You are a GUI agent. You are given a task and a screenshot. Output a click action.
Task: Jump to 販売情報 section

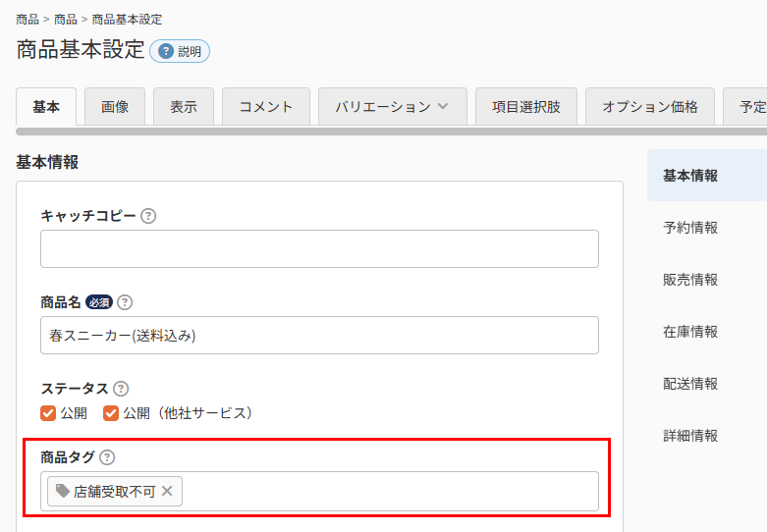(x=690, y=280)
